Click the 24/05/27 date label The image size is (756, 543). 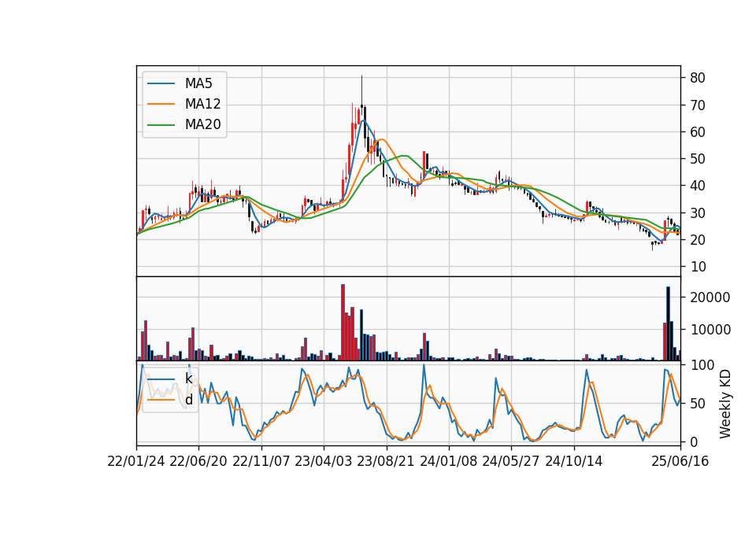click(511, 462)
